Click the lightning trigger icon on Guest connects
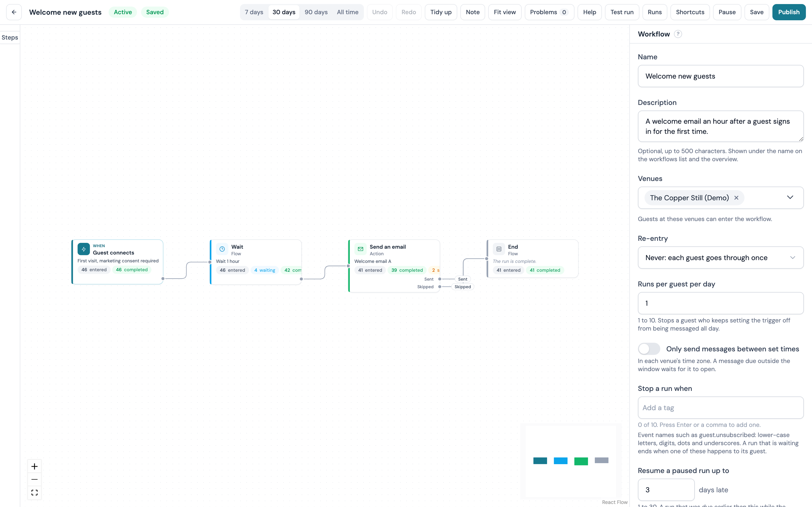The width and height of the screenshot is (812, 507). [x=83, y=249]
